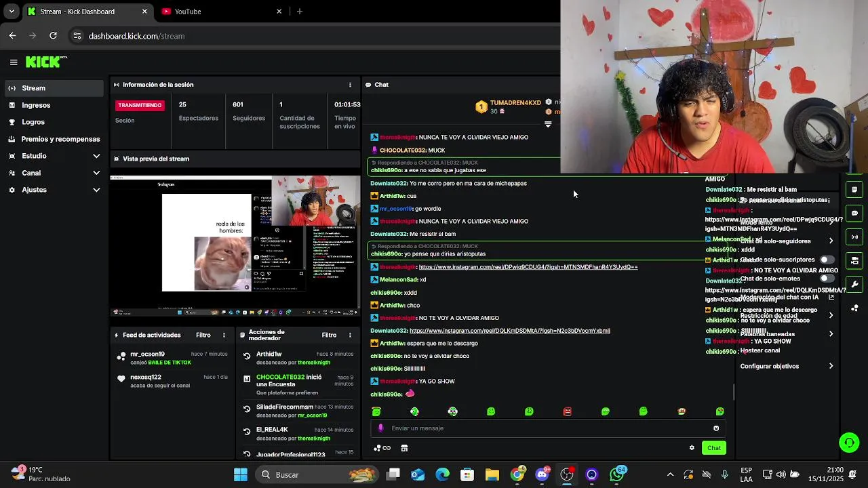Open the emoji picker in message box
This screenshot has height=488, width=868.
point(716,428)
